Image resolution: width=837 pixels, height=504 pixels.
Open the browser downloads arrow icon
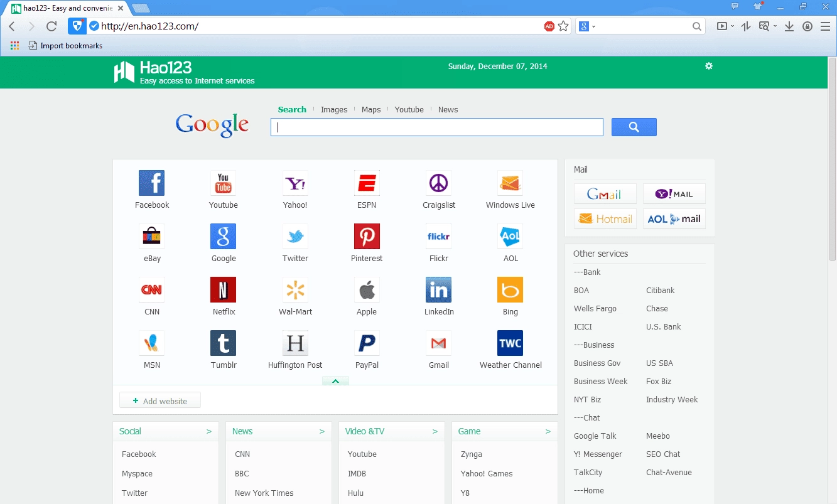tap(789, 26)
